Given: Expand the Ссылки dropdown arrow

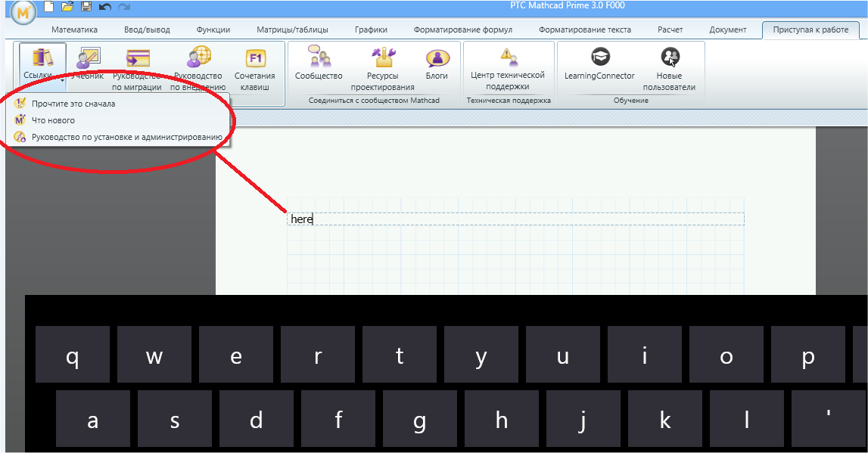Looking at the screenshot, I should (x=63, y=81).
